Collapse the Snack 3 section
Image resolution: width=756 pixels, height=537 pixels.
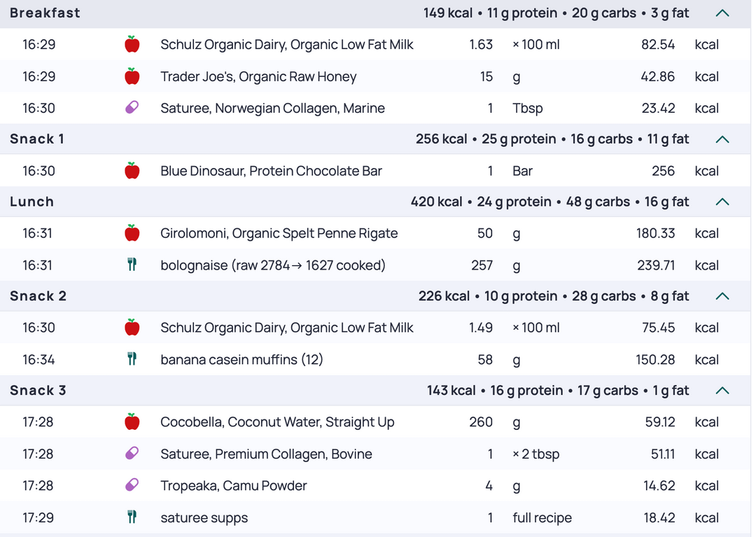pos(722,391)
